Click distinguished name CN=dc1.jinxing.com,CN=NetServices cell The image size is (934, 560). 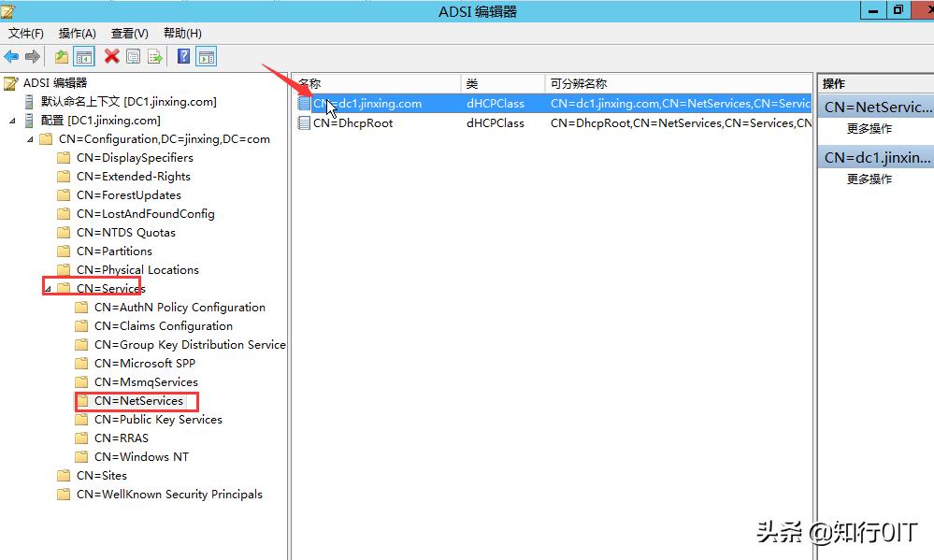pyautogui.click(x=681, y=104)
